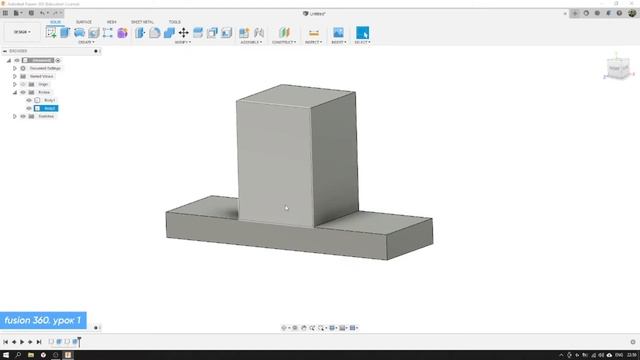
Task: Click the Look At navigation icon
Action: pos(295,328)
